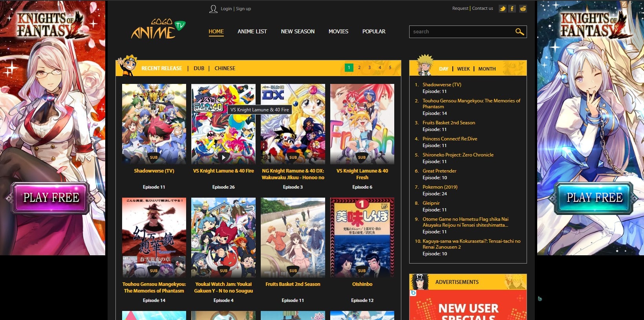
Task: Open the Request link
Action: 460,8
